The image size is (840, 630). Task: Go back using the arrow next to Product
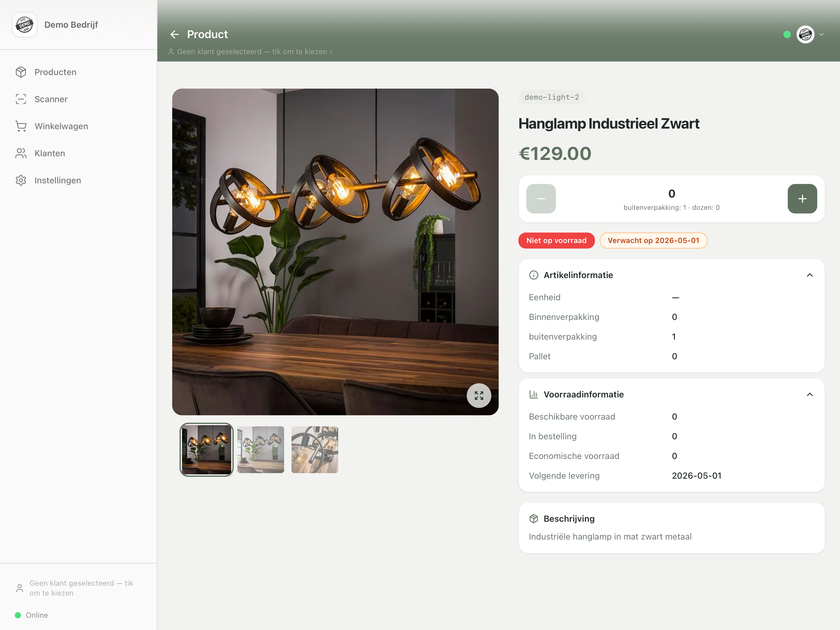[x=174, y=34]
